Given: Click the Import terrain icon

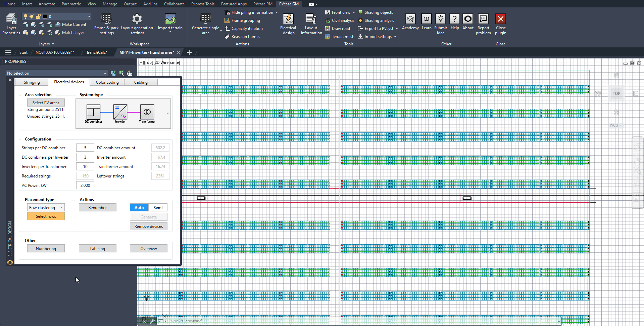Looking at the screenshot, I should [170, 19].
